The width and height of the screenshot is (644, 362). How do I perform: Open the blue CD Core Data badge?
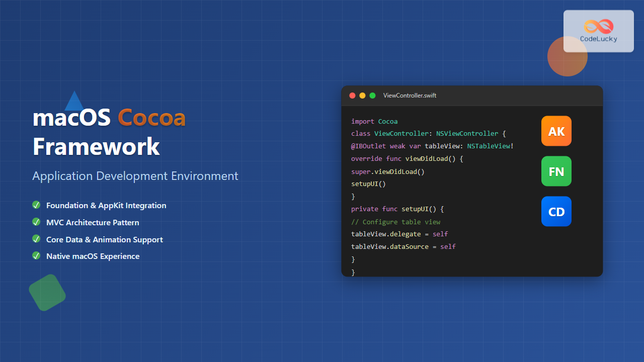(556, 212)
